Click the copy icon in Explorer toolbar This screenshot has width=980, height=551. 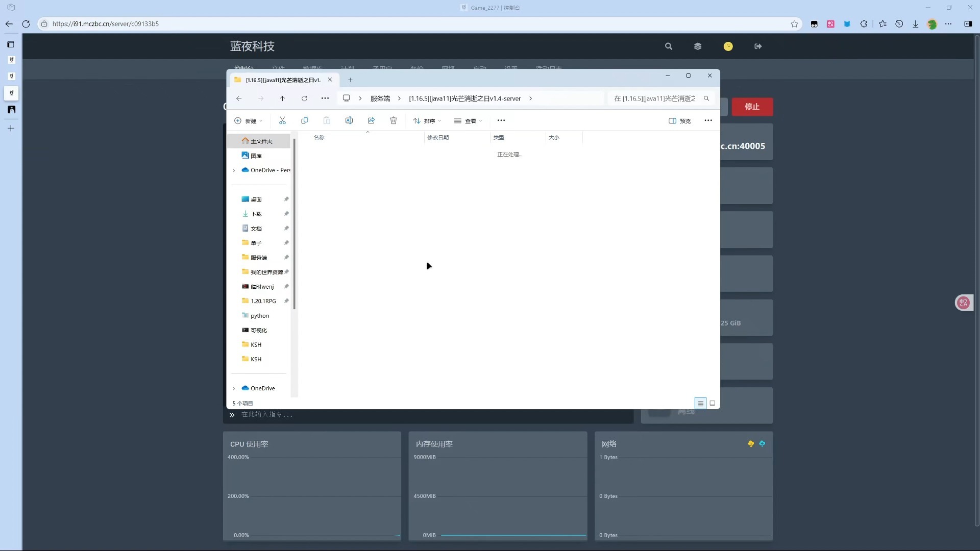tap(305, 121)
